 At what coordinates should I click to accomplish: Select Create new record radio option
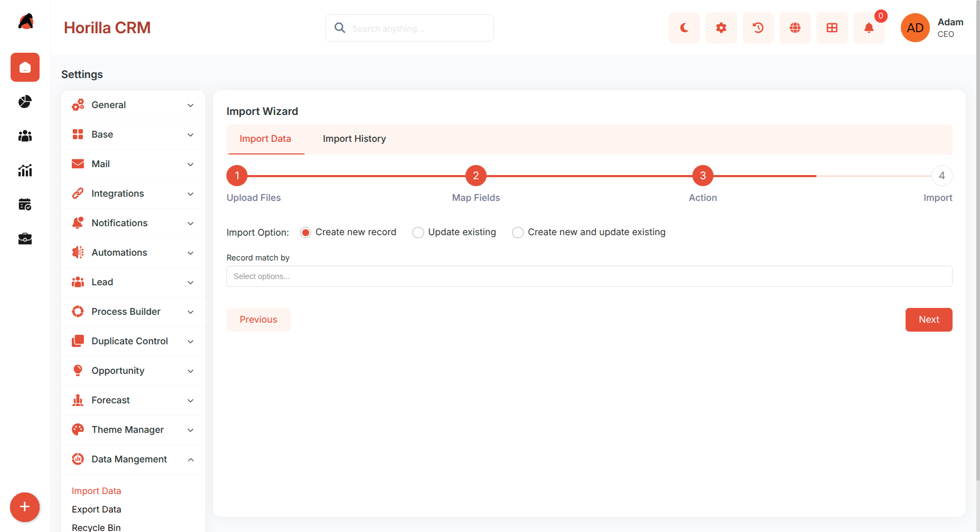pyautogui.click(x=306, y=233)
